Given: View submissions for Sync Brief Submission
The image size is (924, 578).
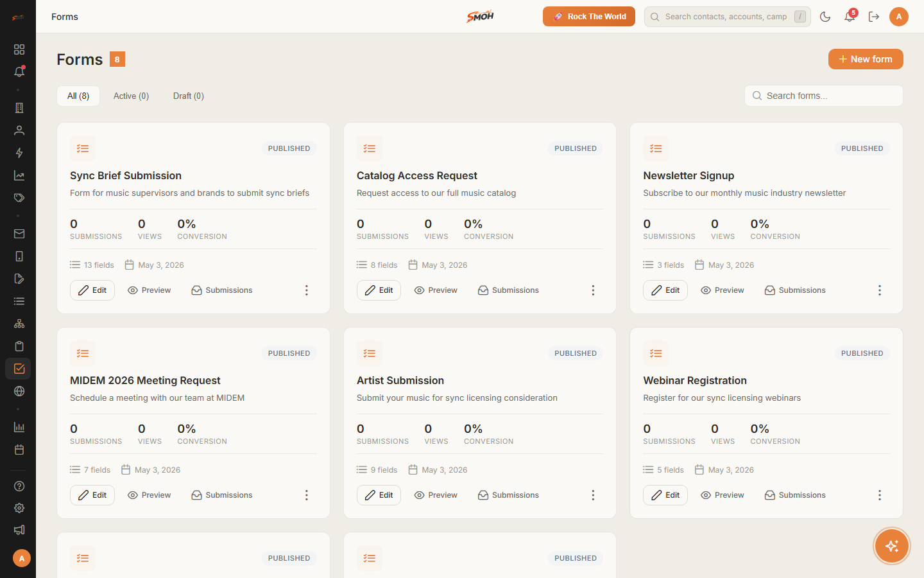Looking at the screenshot, I should point(222,290).
